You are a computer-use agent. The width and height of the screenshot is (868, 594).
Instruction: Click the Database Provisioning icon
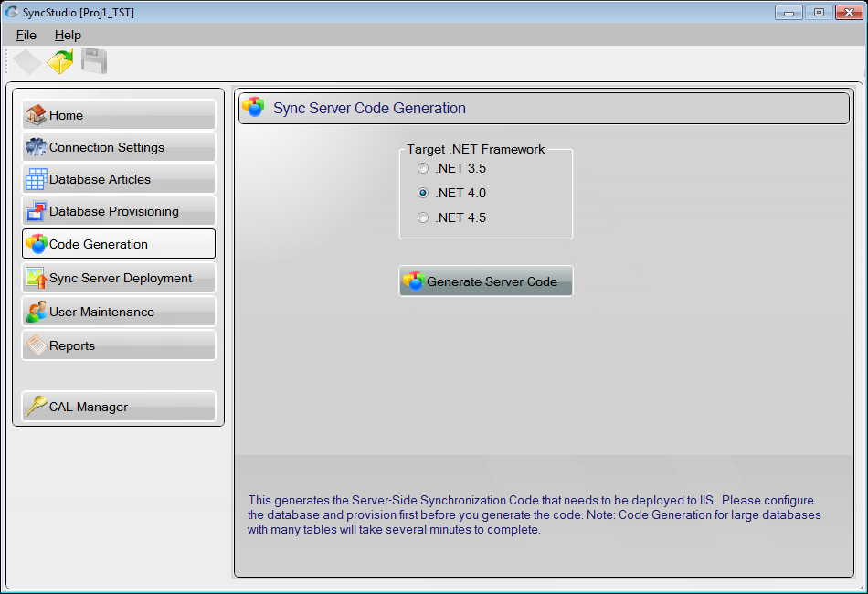36,211
